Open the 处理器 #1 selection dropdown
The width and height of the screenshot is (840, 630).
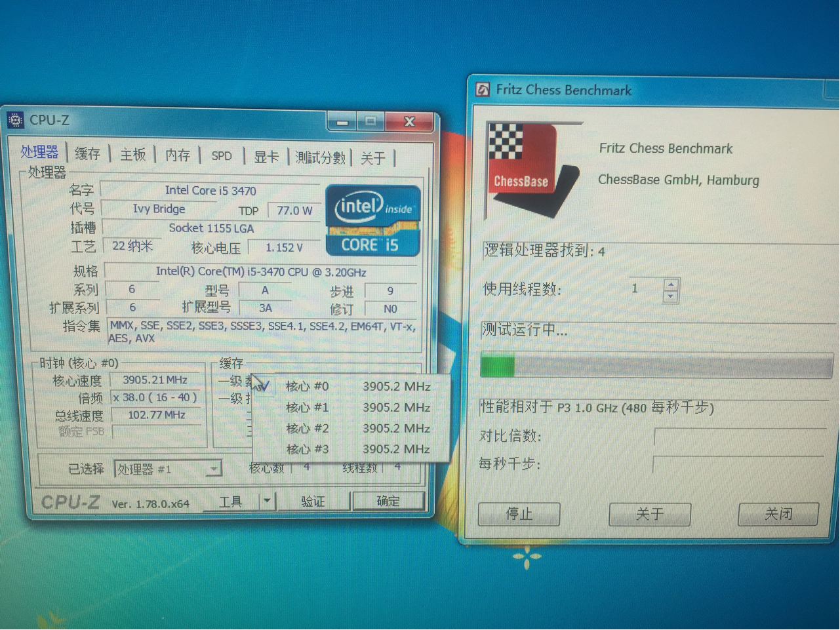213,468
